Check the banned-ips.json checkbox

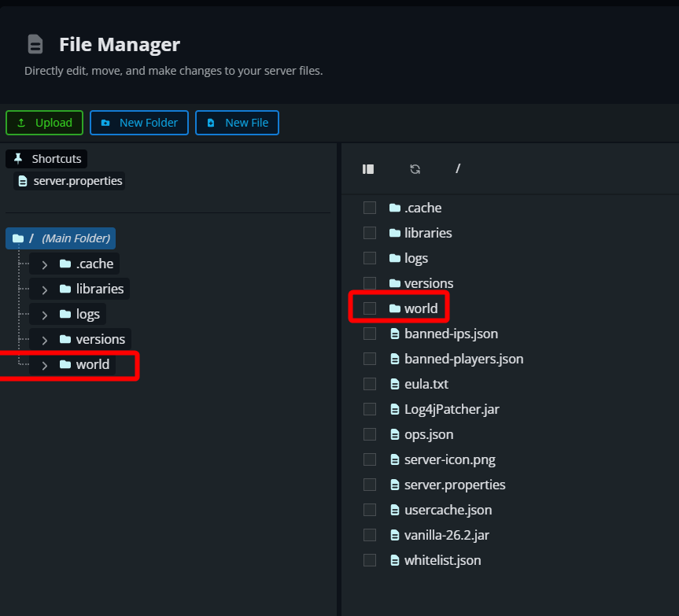click(369, 334)
